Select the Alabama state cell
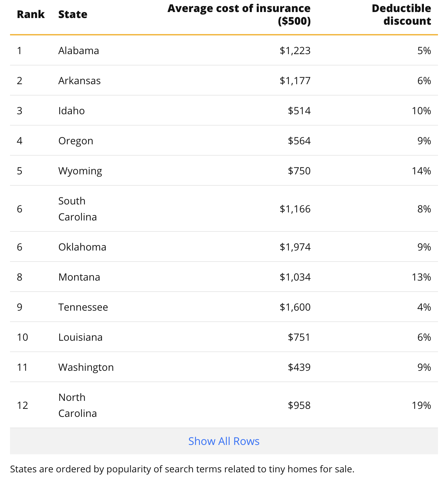 tap(79, 50)
